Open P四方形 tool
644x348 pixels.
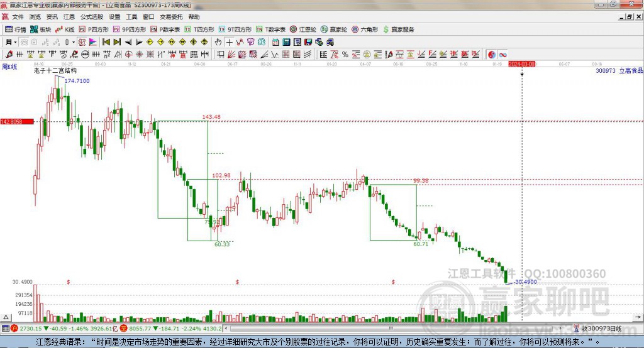[x=94, y=30]
